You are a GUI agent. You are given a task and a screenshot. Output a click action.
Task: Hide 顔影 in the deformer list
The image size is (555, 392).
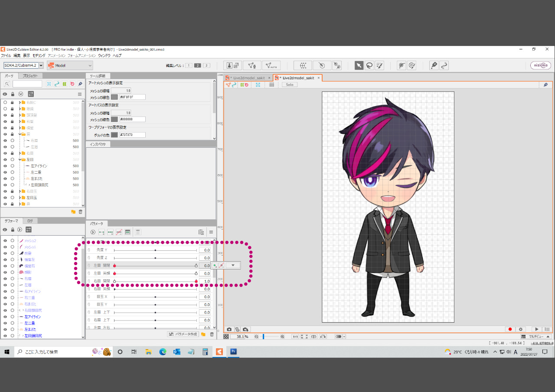(5, 272)
